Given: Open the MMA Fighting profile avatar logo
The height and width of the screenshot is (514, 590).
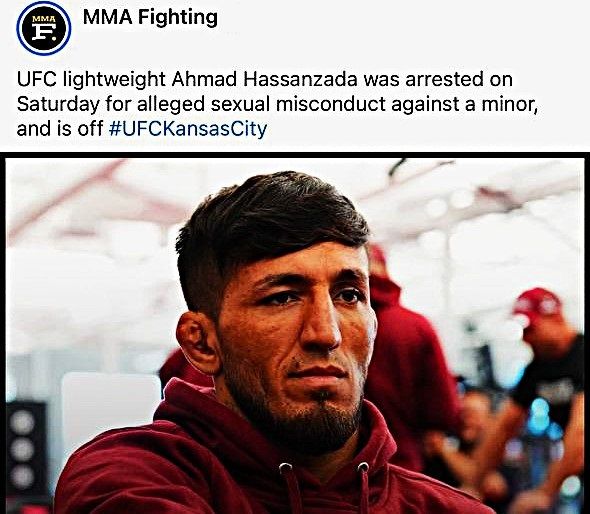Looking at the screenshot, I should (x=44, y=28).
